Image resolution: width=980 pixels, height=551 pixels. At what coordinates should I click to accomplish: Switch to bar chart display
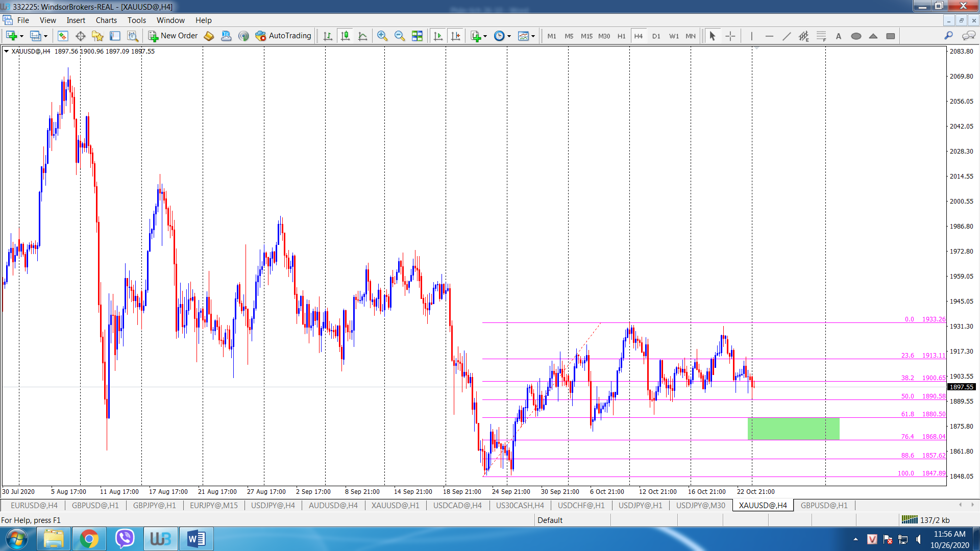[x=328, y=36]
